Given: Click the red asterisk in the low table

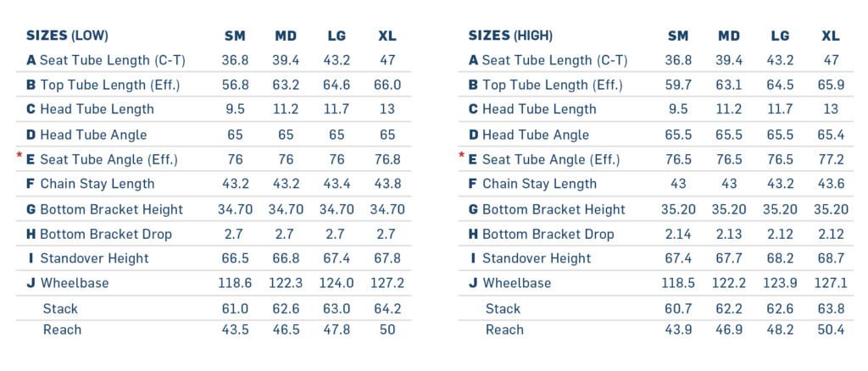Looking at the screenshot, I should (19, 156).
